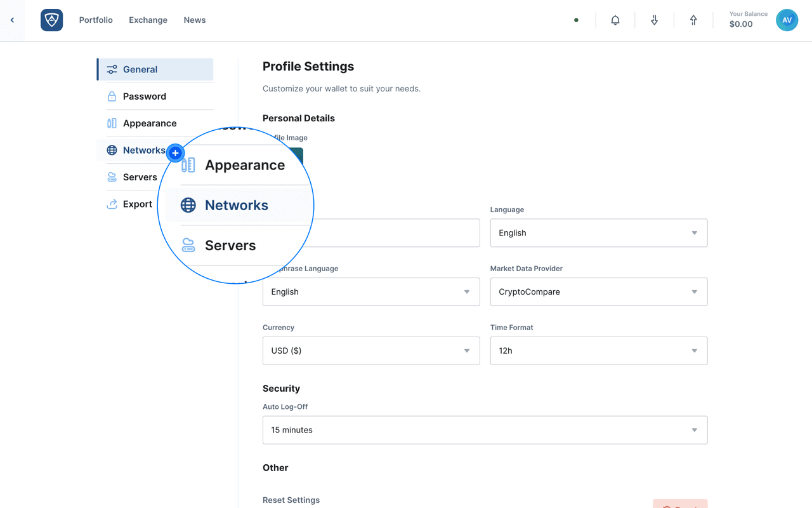Click the back arrow icon
Image resolution: width=812 pixels, height=508 pixels.
[12, 20]
